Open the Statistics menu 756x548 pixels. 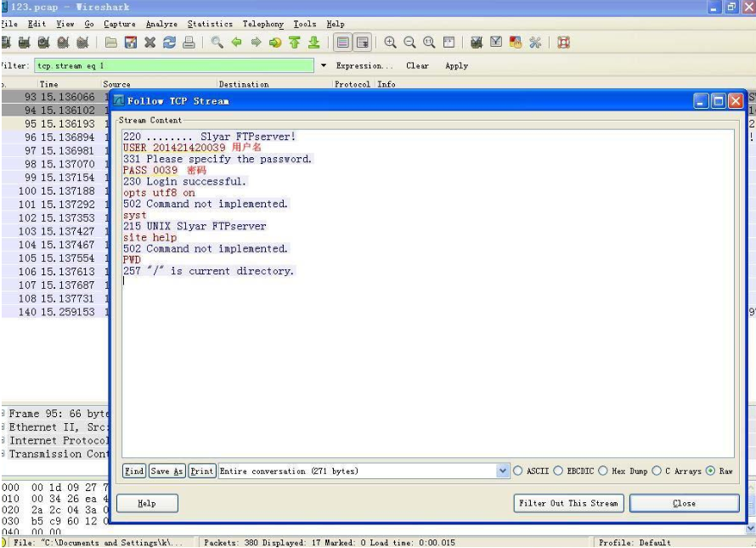(x=210, y=24)
